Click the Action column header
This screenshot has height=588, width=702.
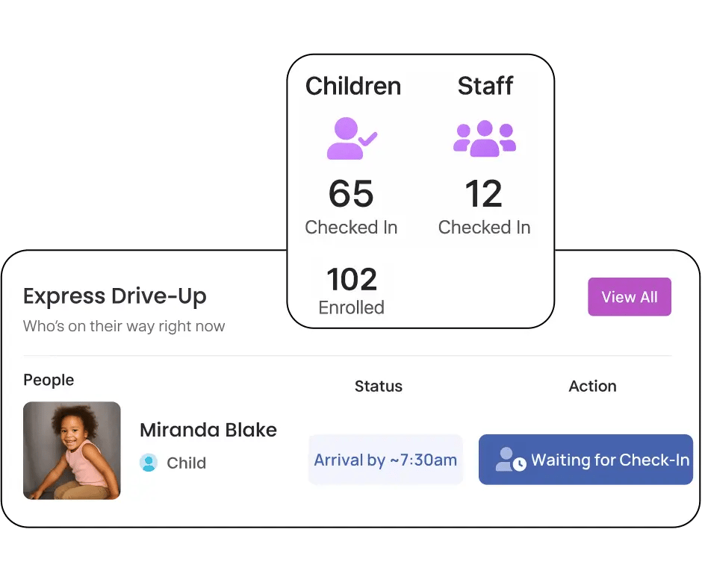click(x=592, y=386)
